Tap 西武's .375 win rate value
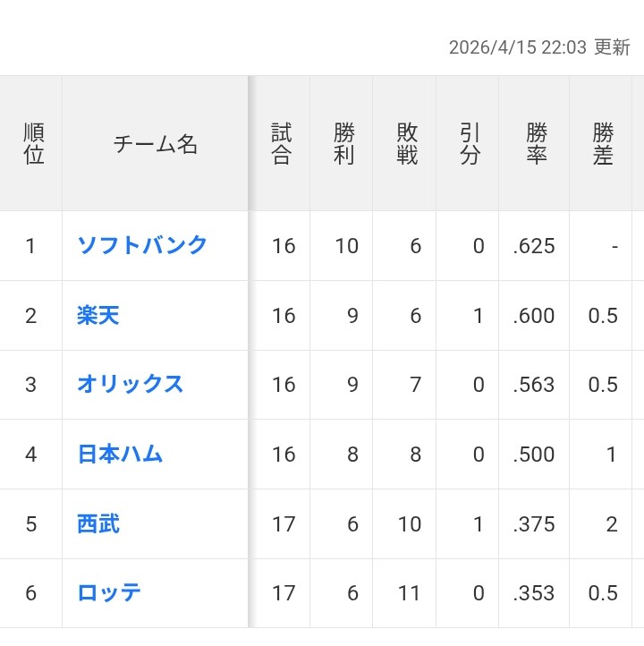 [534, 523]
